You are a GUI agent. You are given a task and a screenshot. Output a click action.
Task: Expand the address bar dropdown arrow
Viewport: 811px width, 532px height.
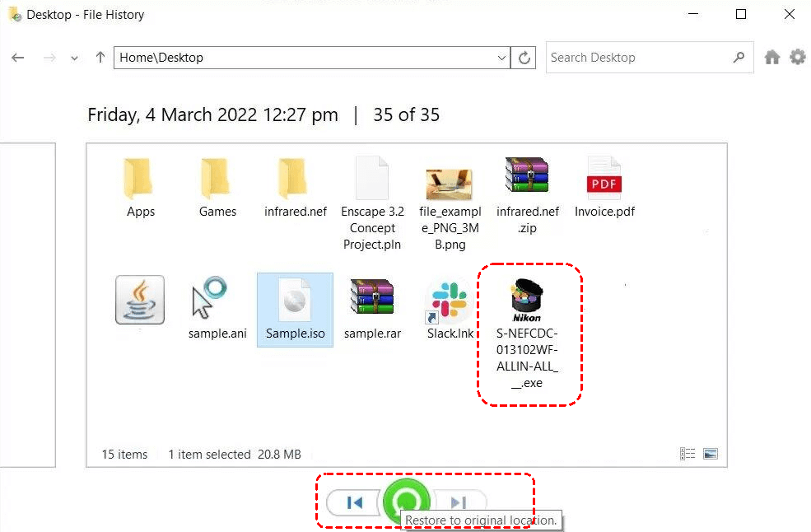click(501, 58)
